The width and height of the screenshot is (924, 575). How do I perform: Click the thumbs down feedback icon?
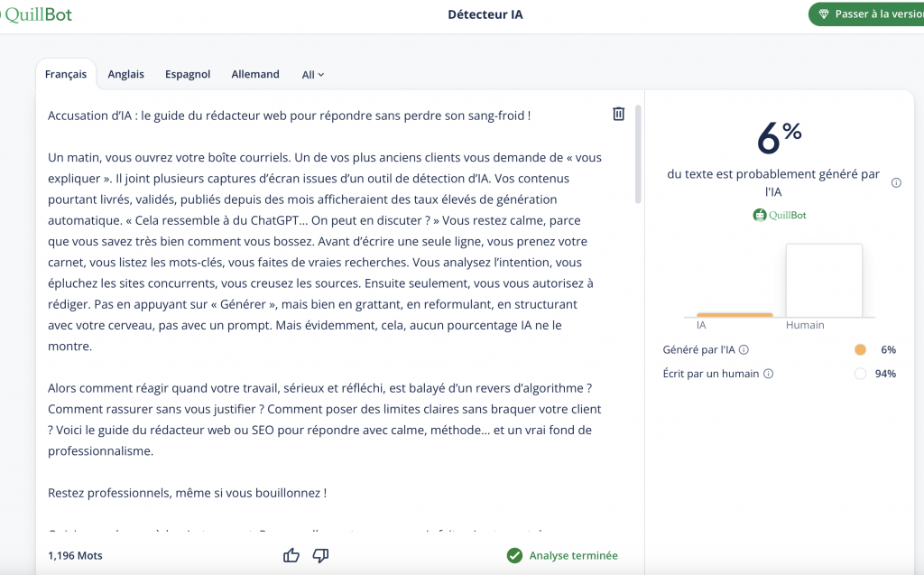pyautogui.click(x=320, y=555)
